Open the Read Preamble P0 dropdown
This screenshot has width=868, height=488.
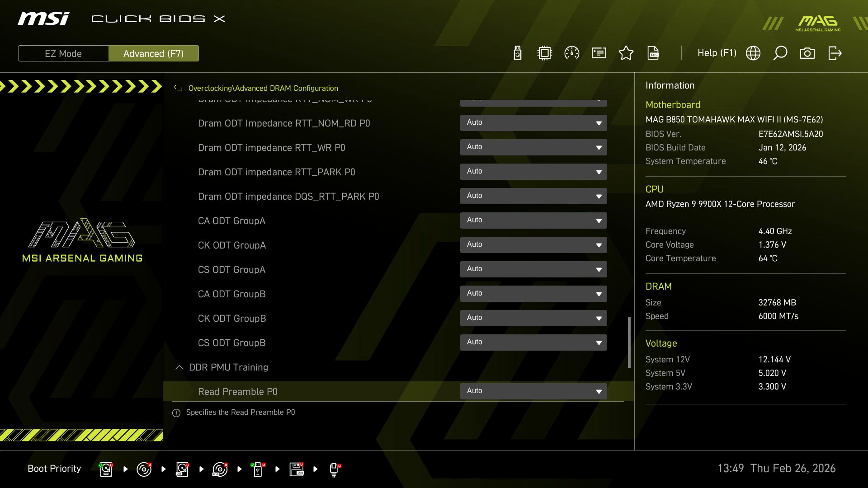tap(533, 391)
